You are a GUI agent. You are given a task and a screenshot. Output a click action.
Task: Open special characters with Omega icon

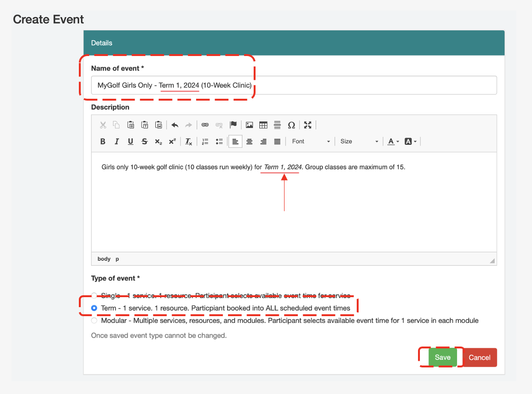pyautogui.click(x=292, y=125)
